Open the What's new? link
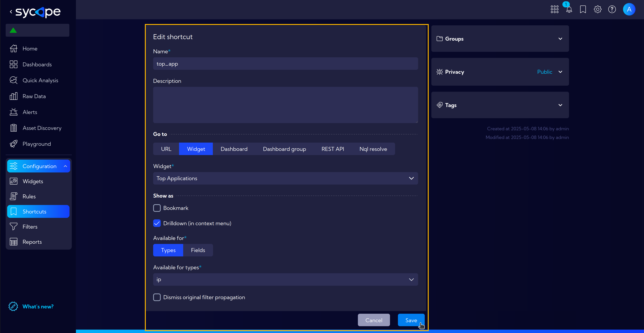This screenshot has height=333, width=644. (38, 307)
